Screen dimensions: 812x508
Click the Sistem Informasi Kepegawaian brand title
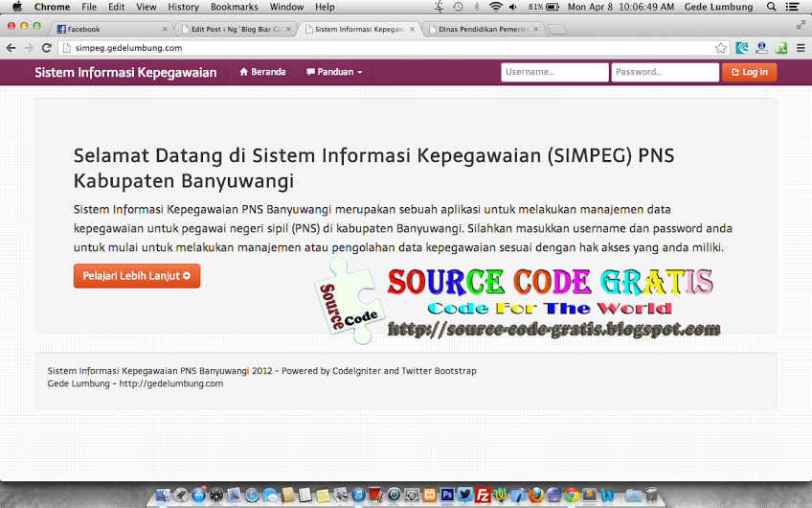125,73
